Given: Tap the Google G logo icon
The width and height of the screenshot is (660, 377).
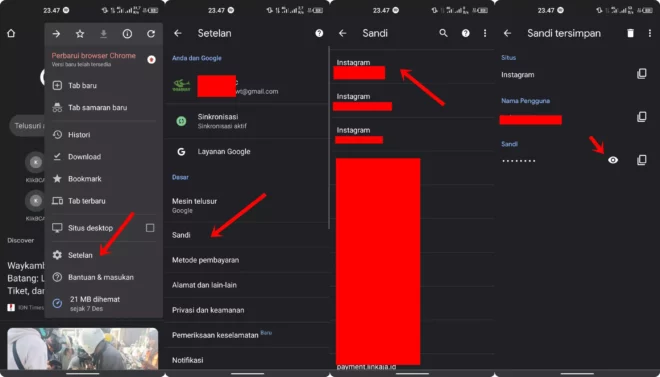Looking at the screenshot, I should tap(181, 151).
